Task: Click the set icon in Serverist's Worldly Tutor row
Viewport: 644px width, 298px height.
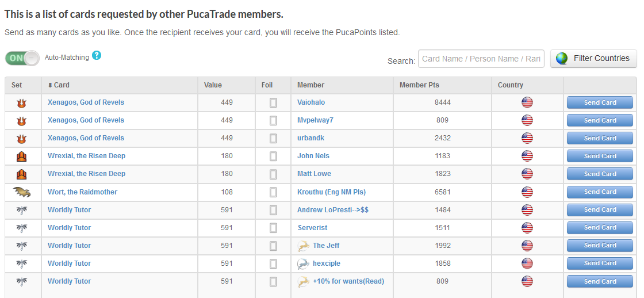Action: click(x=22, y=228)
